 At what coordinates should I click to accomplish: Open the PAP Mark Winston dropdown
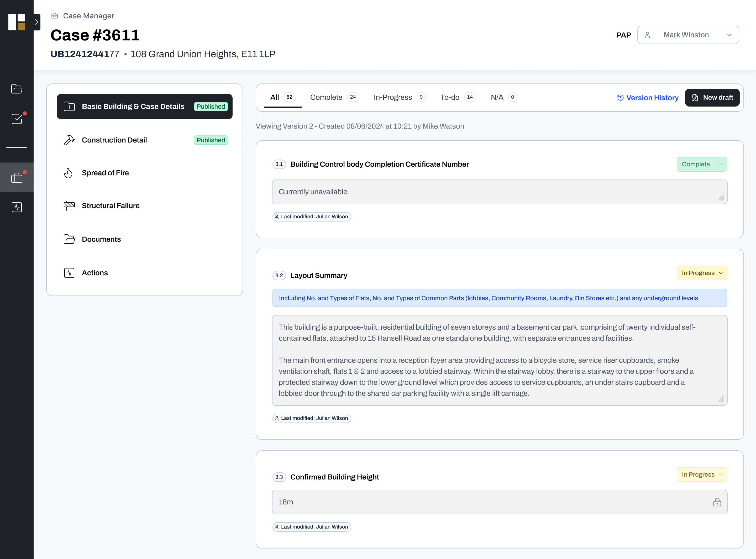click(688, 35)
